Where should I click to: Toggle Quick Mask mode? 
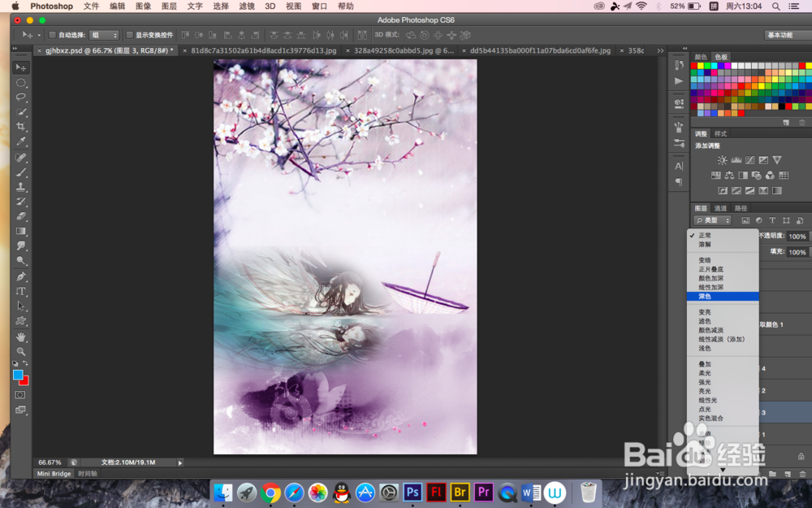(x=20, y=395)
